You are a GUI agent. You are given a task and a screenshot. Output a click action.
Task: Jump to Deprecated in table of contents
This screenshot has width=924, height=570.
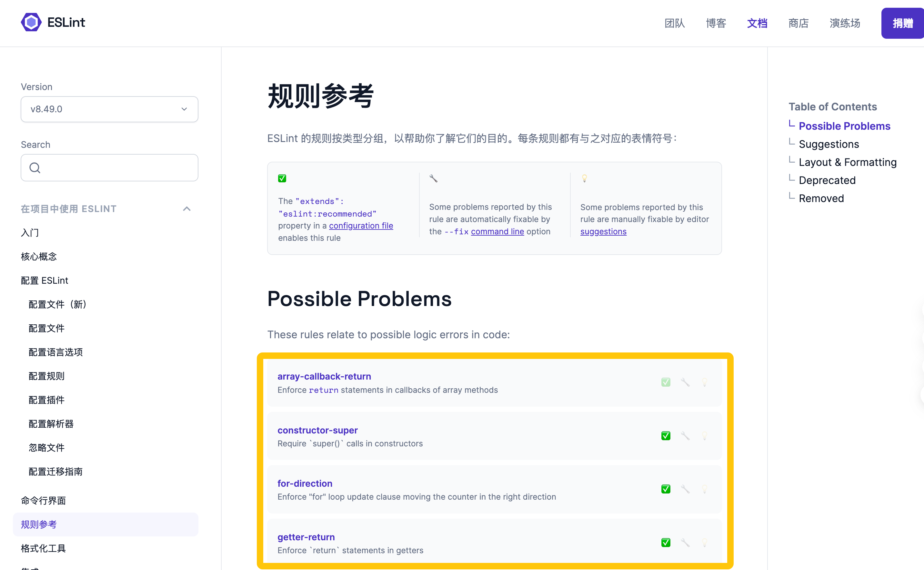827,180
